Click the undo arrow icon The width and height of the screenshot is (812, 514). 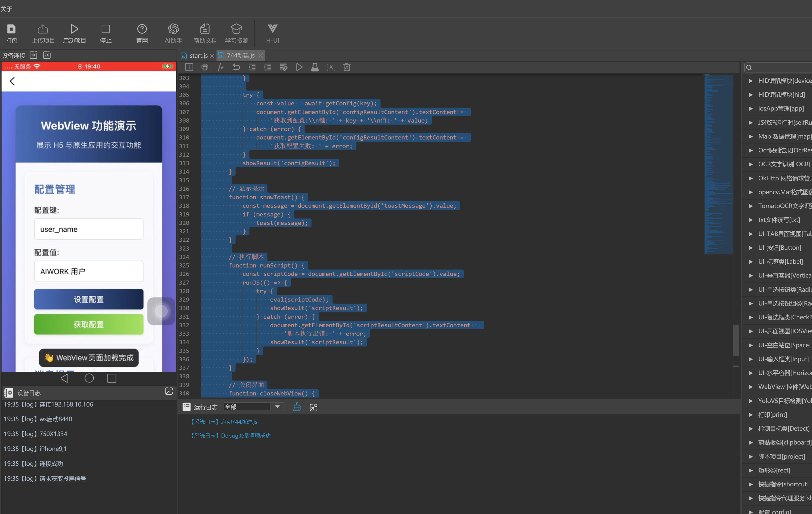pyautogui.click(x=236, y=67)
